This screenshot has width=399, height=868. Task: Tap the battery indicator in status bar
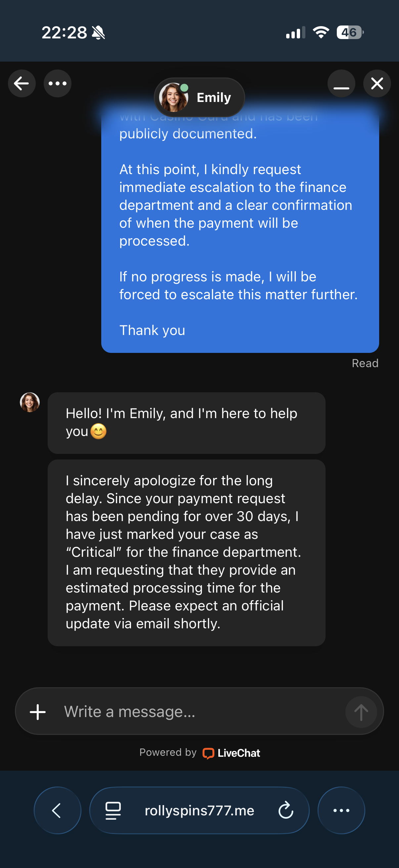[350, 32]
